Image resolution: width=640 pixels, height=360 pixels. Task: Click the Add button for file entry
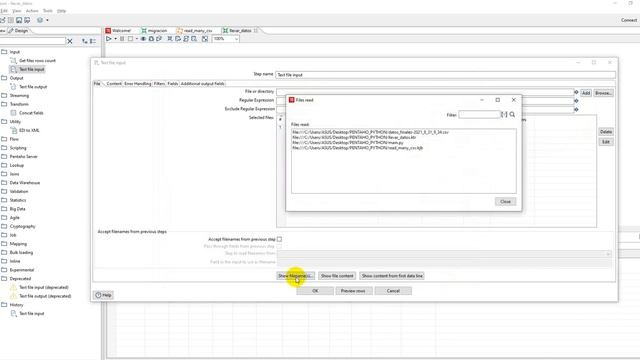click(586, 93)
